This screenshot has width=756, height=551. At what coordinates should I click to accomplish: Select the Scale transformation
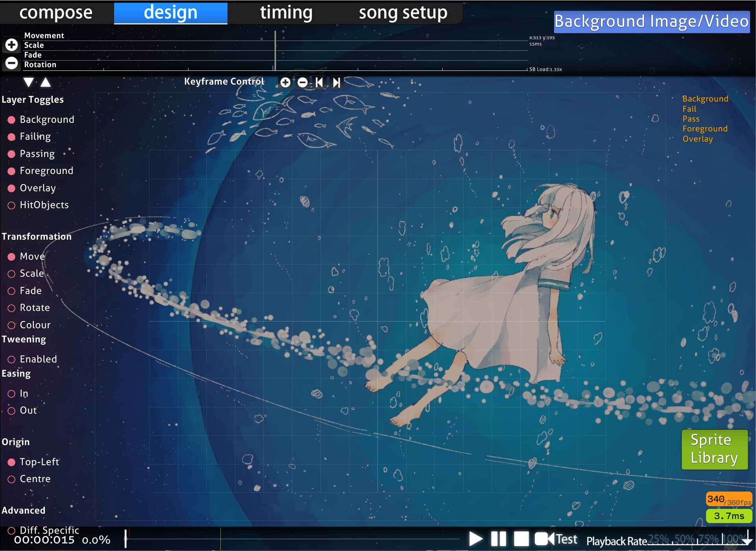point(26,274)
